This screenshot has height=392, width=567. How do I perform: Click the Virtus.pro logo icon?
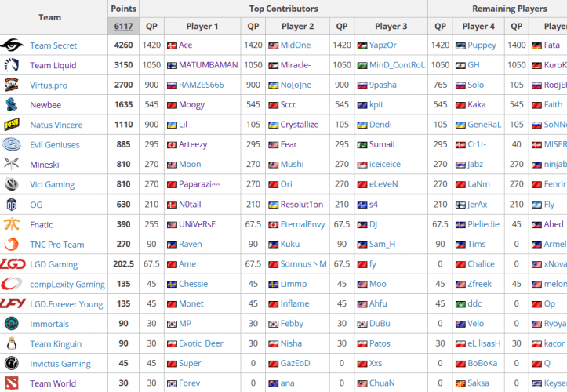point(13,85)
